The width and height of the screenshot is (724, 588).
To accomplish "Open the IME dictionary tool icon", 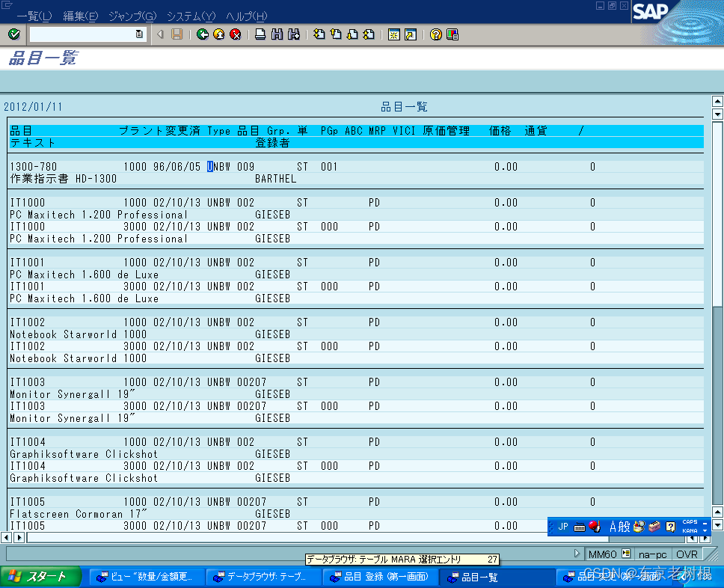I will coord(639,526).
